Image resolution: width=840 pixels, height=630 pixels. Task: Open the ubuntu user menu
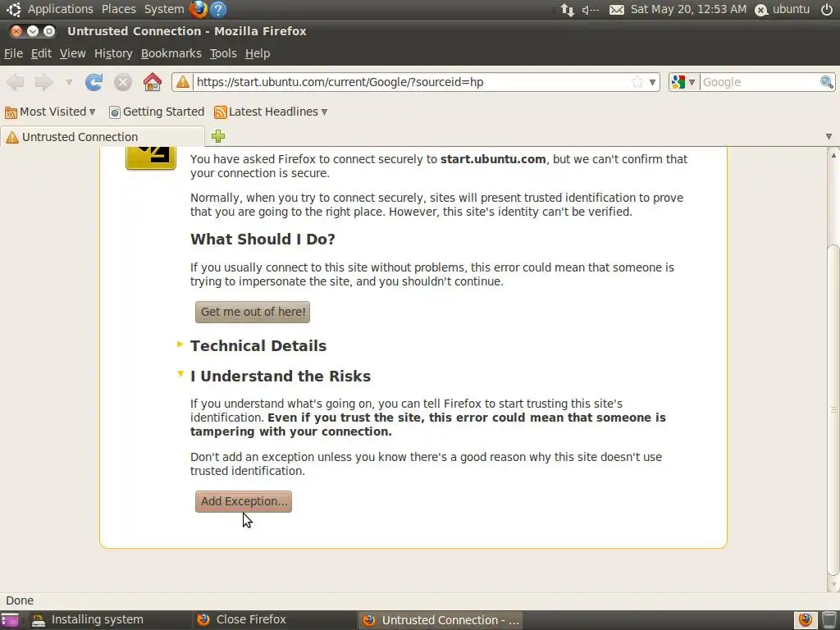tap(783, 9)
